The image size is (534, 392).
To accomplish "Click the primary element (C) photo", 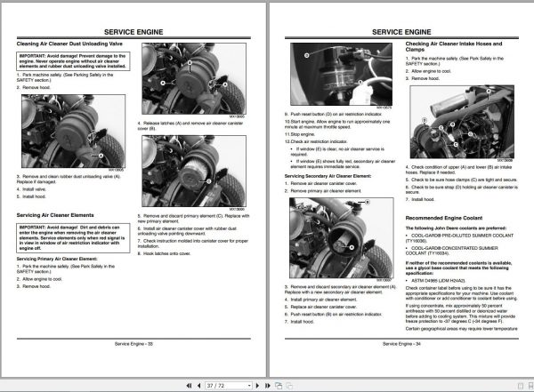I will pos(194,171).
